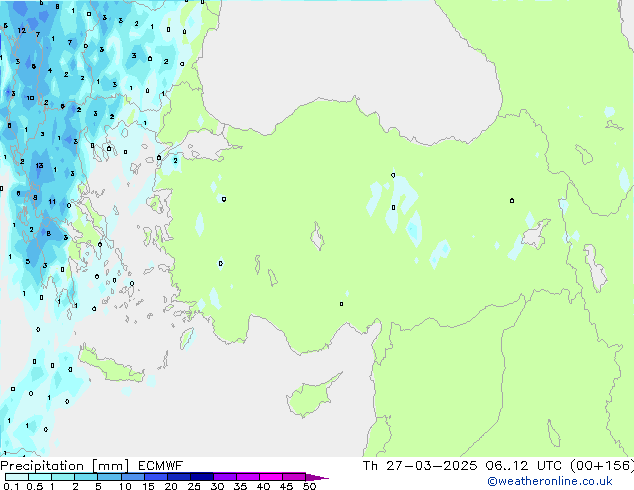Select the 40–45 mm magenta legend swatch

[271, 477]
